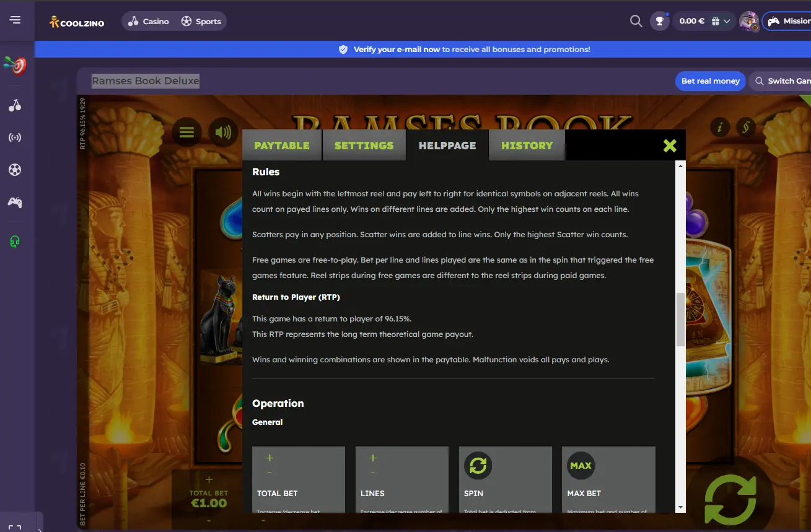The width and height of the screenshot is (811, 532).
Task: Open the trophy tournaments icon
Action: pos(659,21)
